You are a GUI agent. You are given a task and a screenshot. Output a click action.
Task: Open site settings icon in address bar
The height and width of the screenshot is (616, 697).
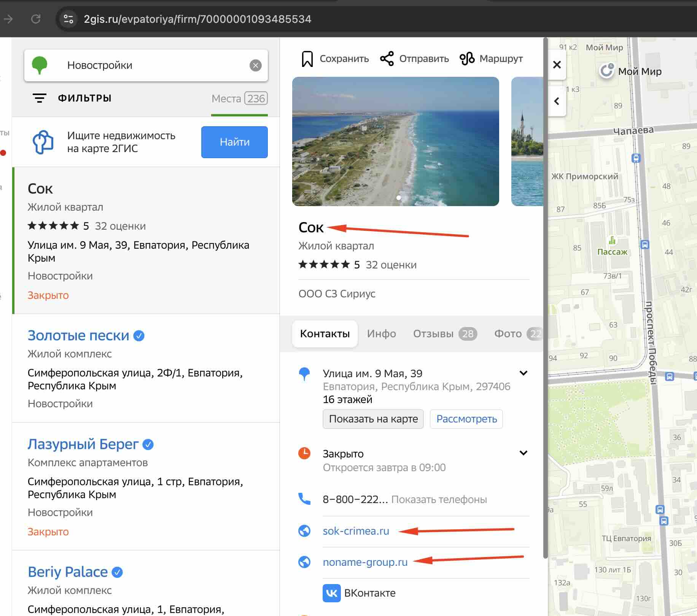[68, 19]
